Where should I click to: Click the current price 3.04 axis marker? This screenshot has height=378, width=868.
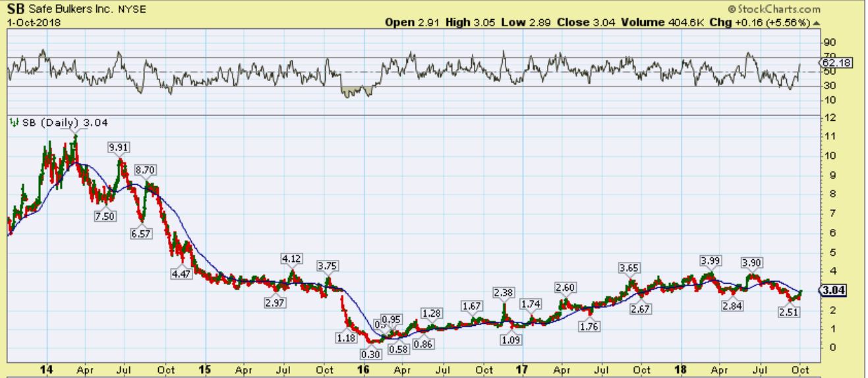tap(833, 290)
